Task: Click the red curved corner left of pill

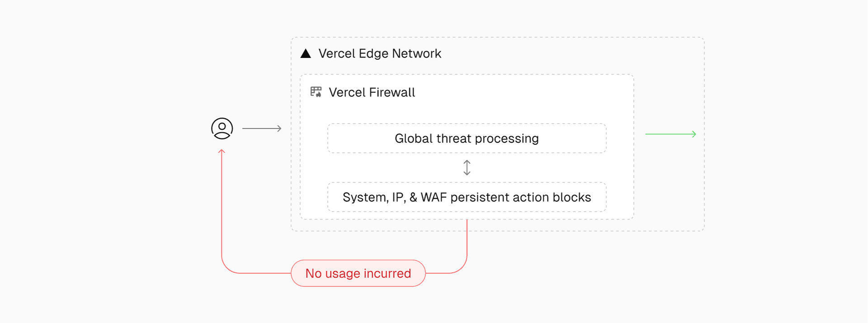Action: click(226, 268)
